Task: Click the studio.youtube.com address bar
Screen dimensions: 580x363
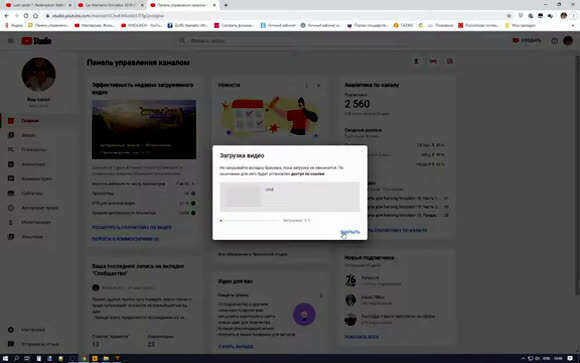Action: 274,16
